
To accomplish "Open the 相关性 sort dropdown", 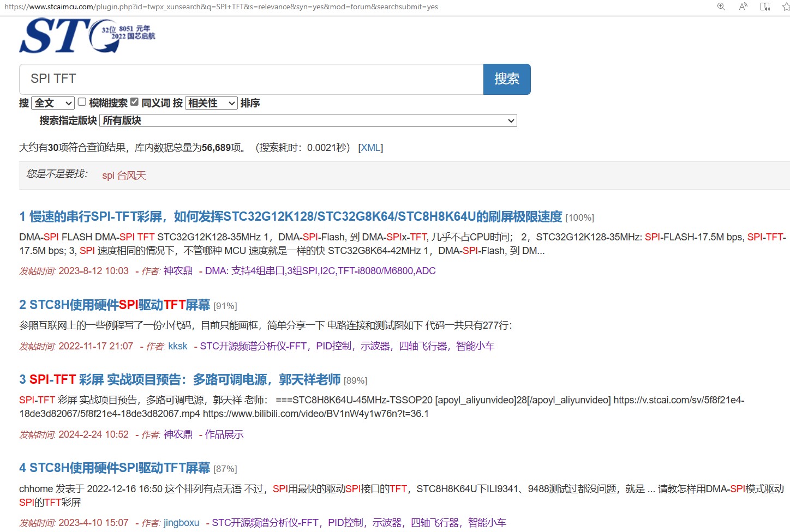I will click(212, 103).
